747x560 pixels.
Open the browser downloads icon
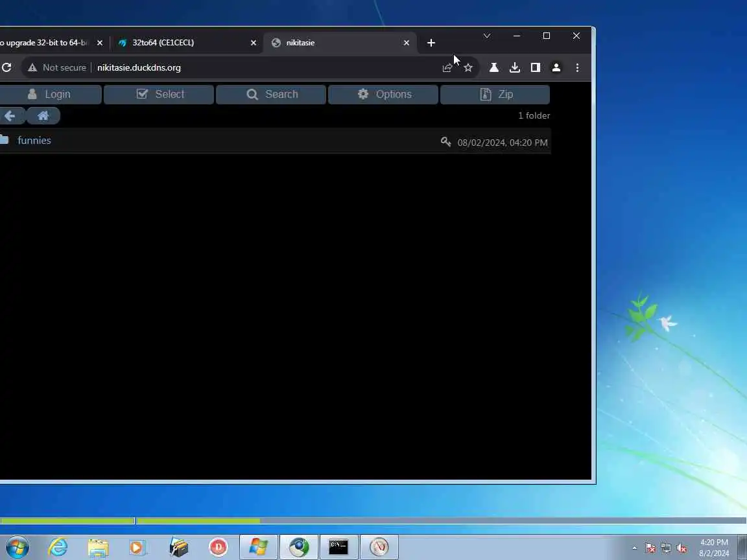click(x=514, y=67)
